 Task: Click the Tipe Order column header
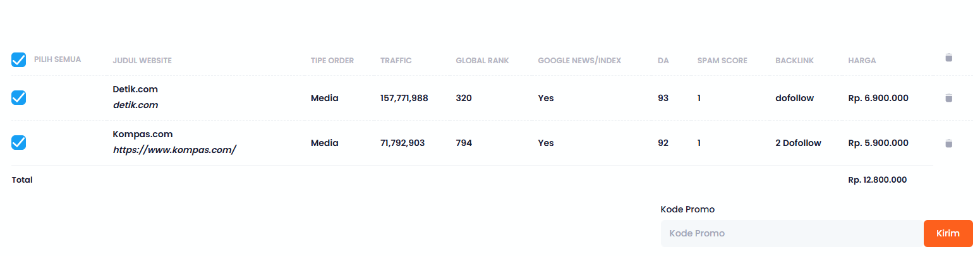[x=332, y=61]
